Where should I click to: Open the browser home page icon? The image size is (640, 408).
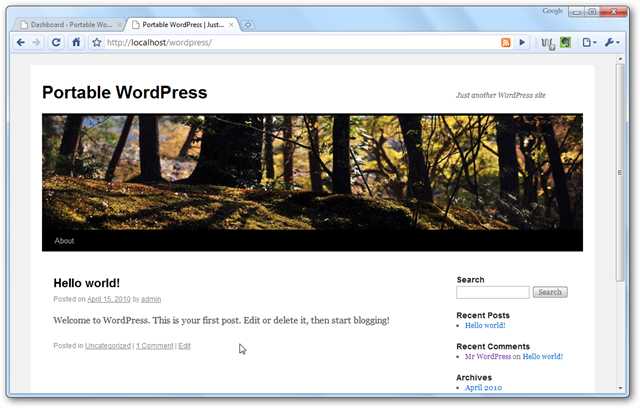(76, 42)
